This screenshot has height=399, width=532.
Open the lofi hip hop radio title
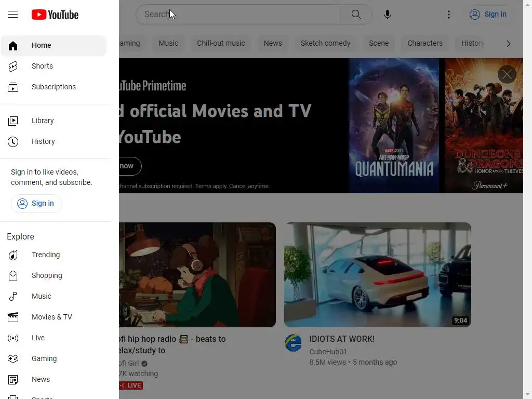coord(172,344)
